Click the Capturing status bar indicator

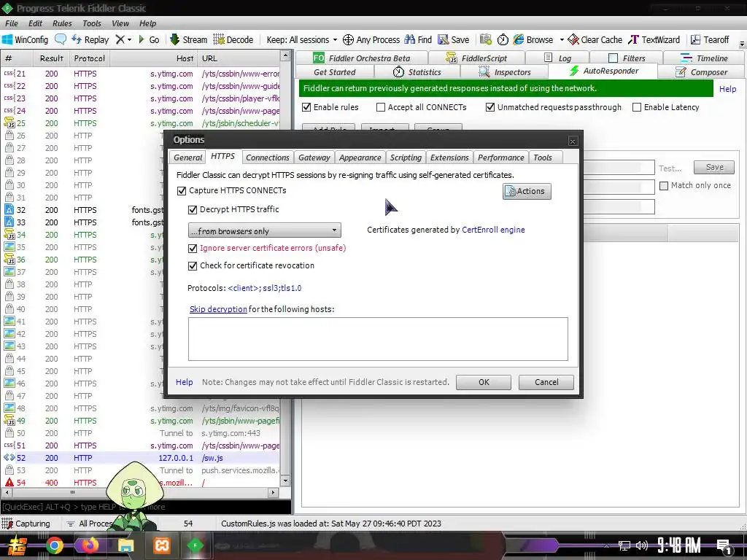pos(26,524)
